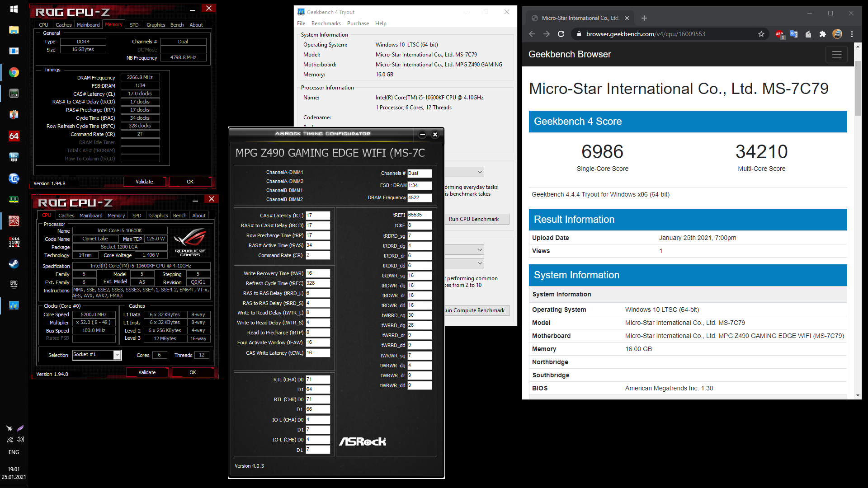This screenshot has height=488, width=868.
Task: Open the About tab in the bottom CPU-Z window
Action: [x=199, y=216]
